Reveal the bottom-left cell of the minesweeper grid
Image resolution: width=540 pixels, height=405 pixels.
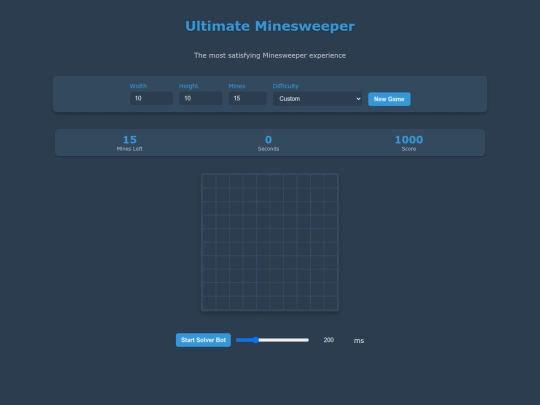tap(209, 303)
